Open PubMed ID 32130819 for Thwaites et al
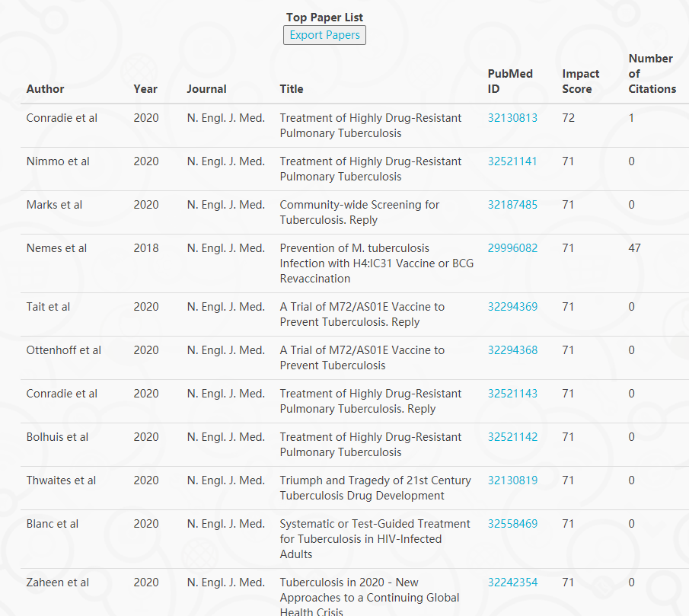Viewport: 689px width, 616px height. [512, 480]
